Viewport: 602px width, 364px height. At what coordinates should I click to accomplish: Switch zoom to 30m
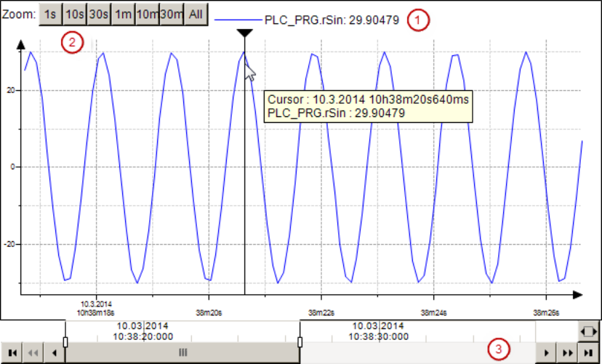tap(171, 14)
